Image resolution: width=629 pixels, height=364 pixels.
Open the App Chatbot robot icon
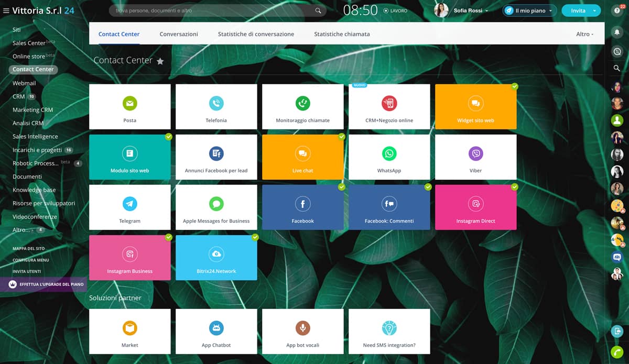[x=216, y=328]
